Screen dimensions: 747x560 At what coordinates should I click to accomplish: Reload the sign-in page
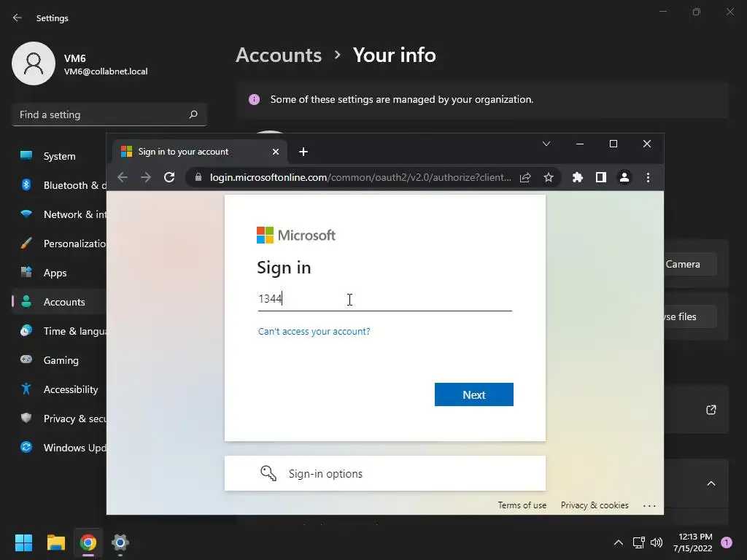(x=169, y=177)
